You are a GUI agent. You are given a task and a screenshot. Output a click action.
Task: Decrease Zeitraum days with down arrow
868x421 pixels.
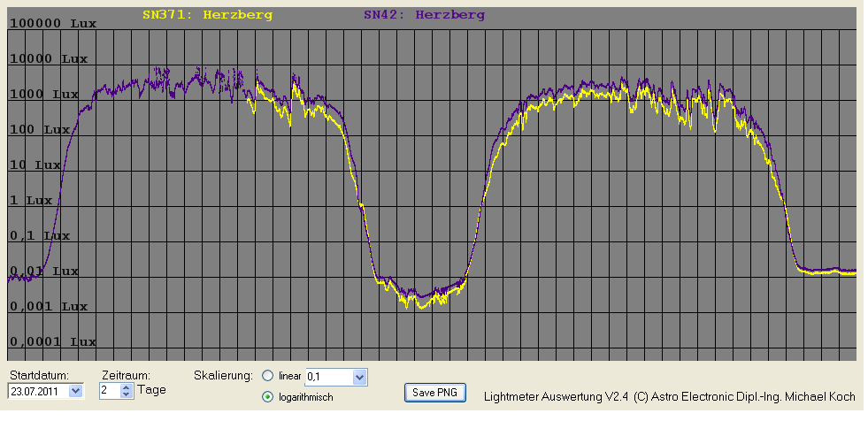127,394
